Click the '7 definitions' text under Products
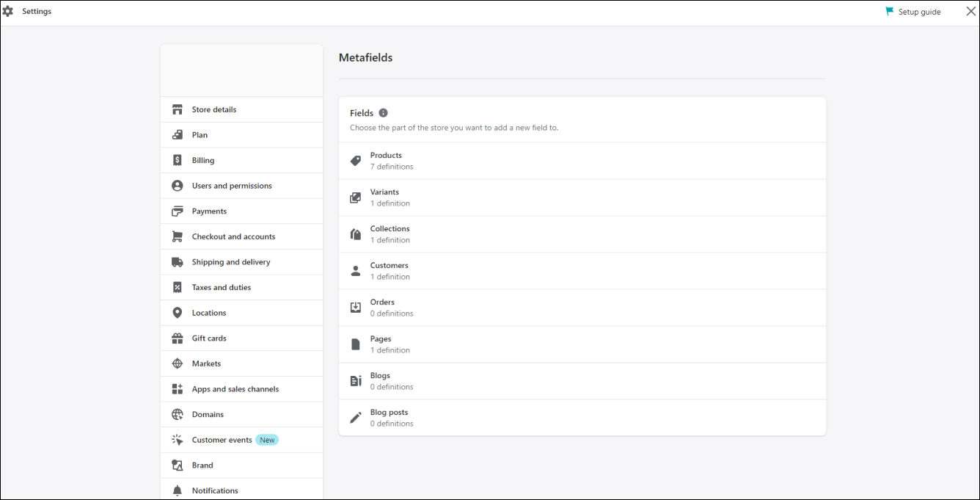Screen dimensions: 980x500 point(392,167)
